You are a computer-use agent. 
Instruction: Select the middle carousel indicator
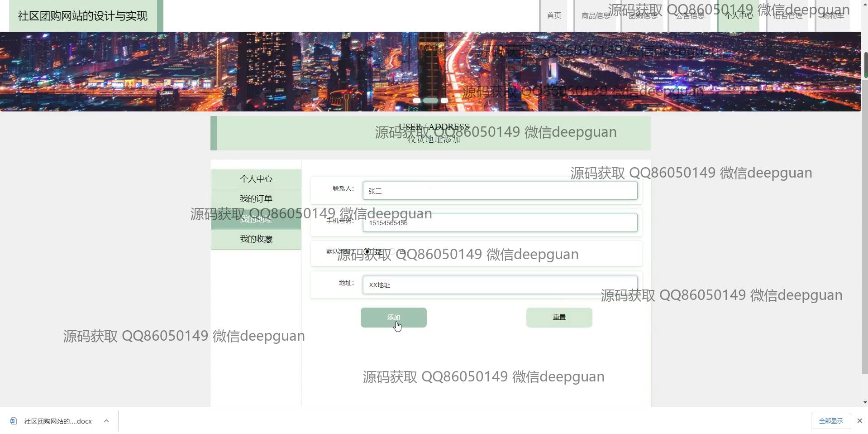pyautogui.click(x=430, y=101)
